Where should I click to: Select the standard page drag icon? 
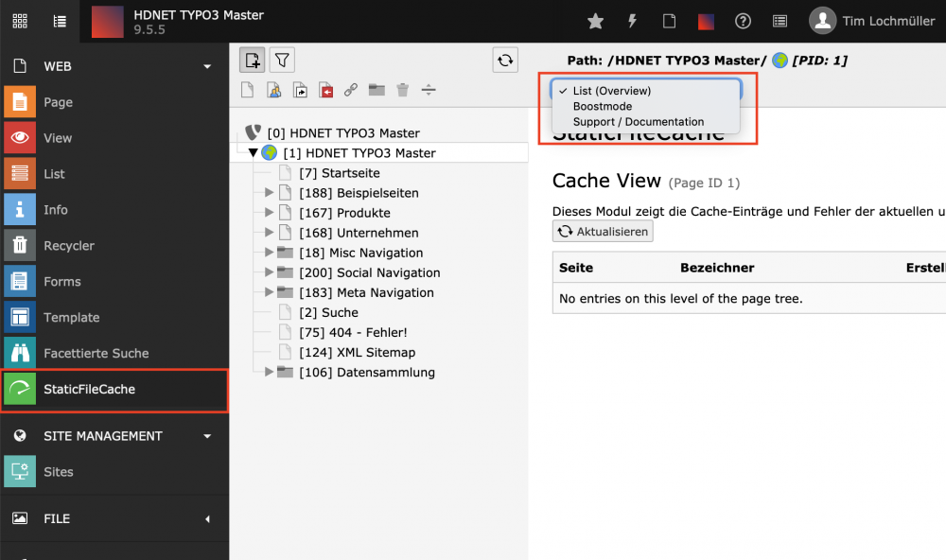coord(247,90)
